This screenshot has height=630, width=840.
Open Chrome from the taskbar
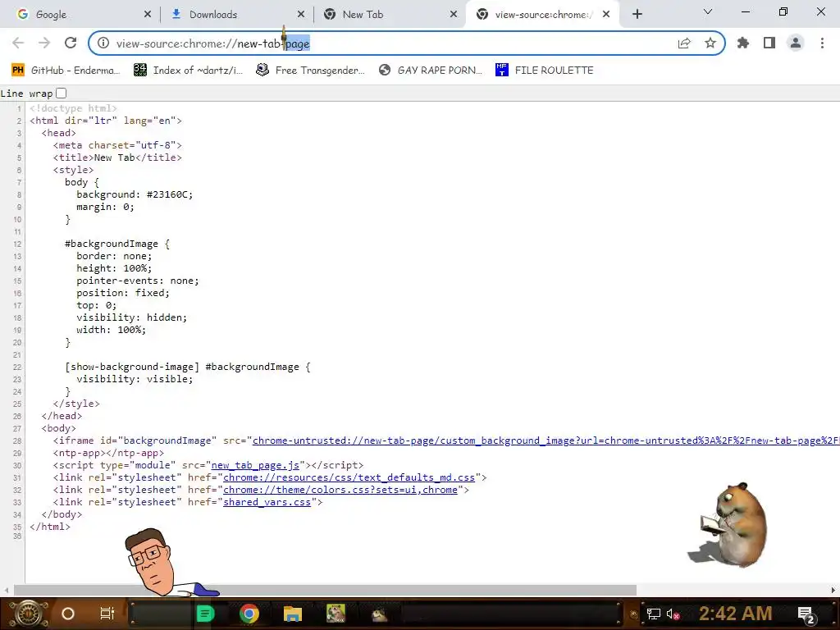(x=249, y=614)
